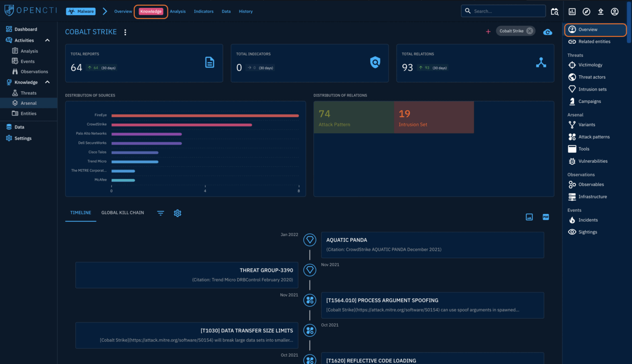Image resolution: width=632 pixels, height=364 pixels.
Task: Open Tools in right panel
Action: (596, 149)
